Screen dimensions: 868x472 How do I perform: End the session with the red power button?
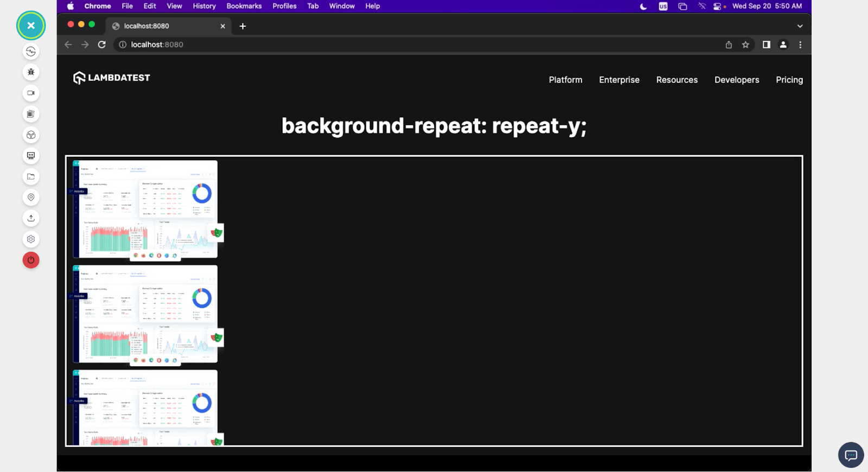pyautogui.click(x=31, y=260)
